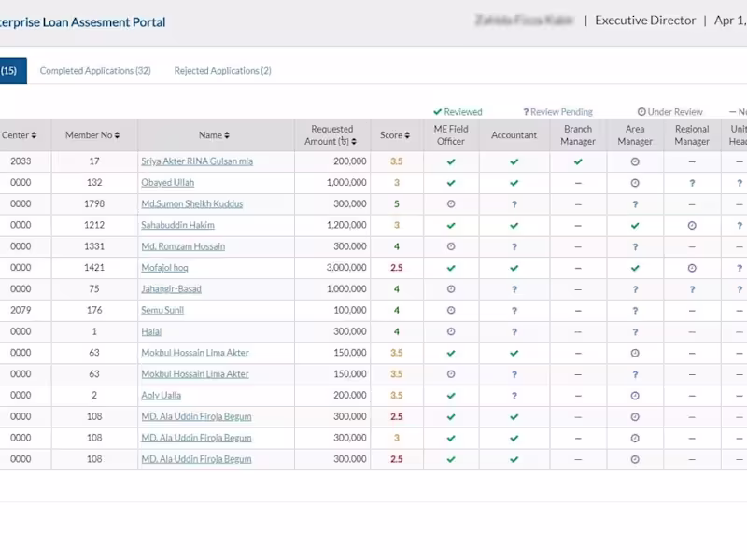This screenshot has width=747, height=560.
Task: Click Sriya Akter's Area Manager under-review clock
Action: [635, 161]
